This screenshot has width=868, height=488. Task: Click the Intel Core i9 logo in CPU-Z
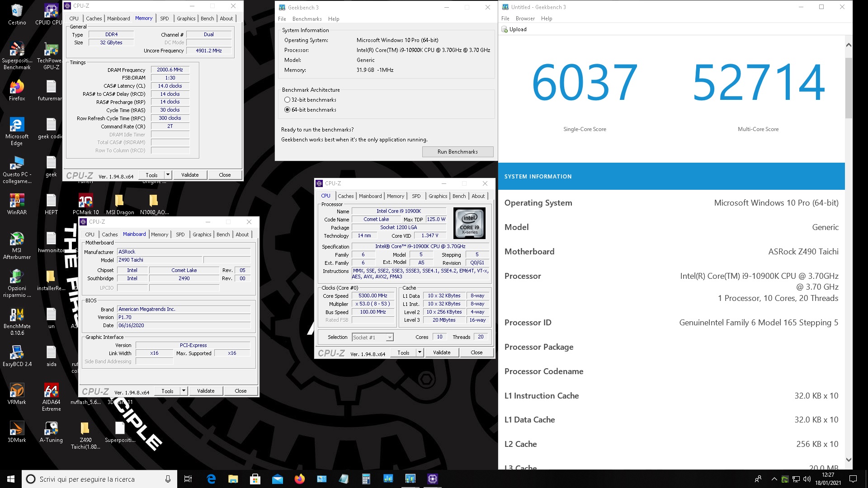point(469,223)
